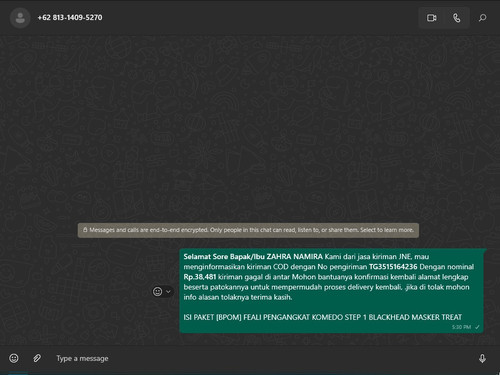Record a voice message with the microphone
Screen dimensions: 500x375
482,358
